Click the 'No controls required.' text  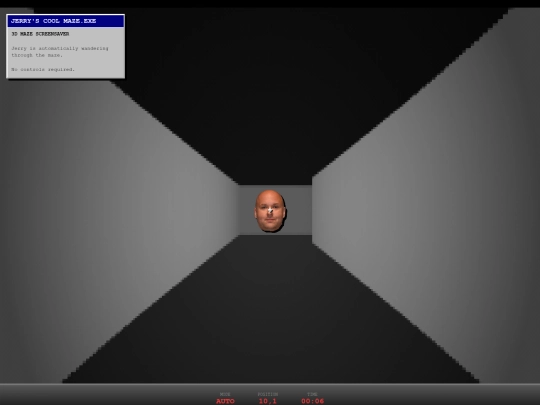(x=43, y=69)
